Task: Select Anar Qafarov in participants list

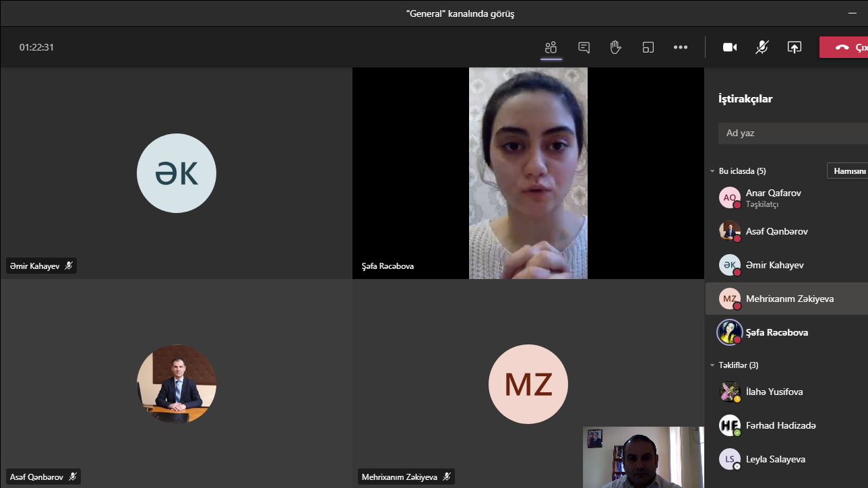Action: click(x=773, y=197)
